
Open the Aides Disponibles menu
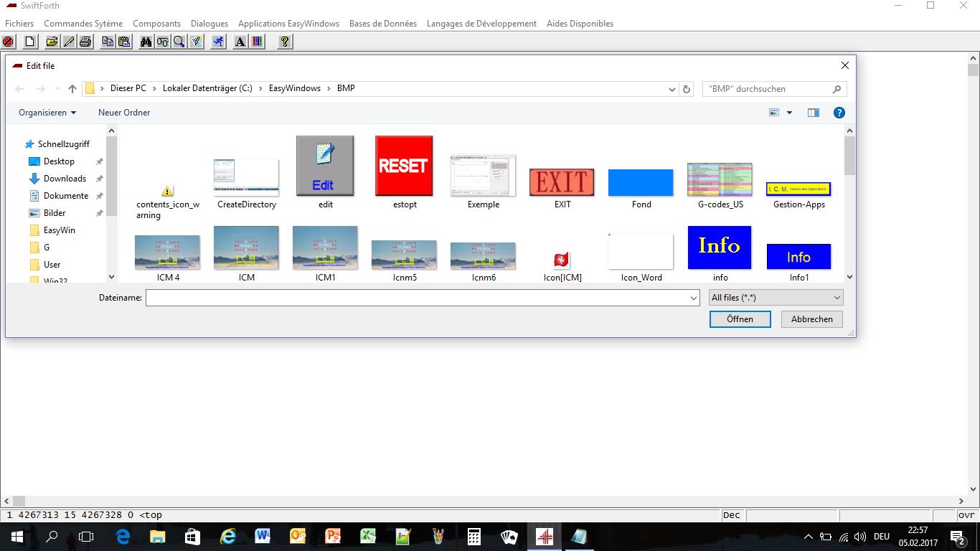coord(580,24)
